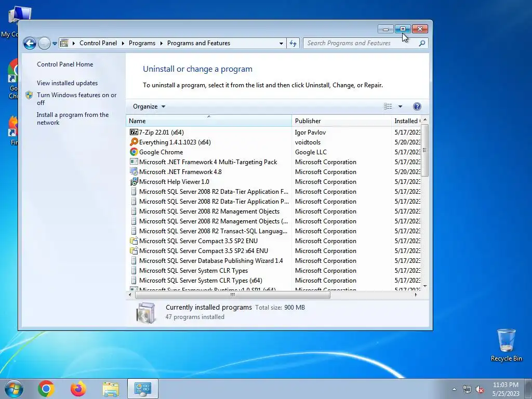Screen dimensions: 532x399
Task: Click the change view icon
Action: click(x=388, y=107)
